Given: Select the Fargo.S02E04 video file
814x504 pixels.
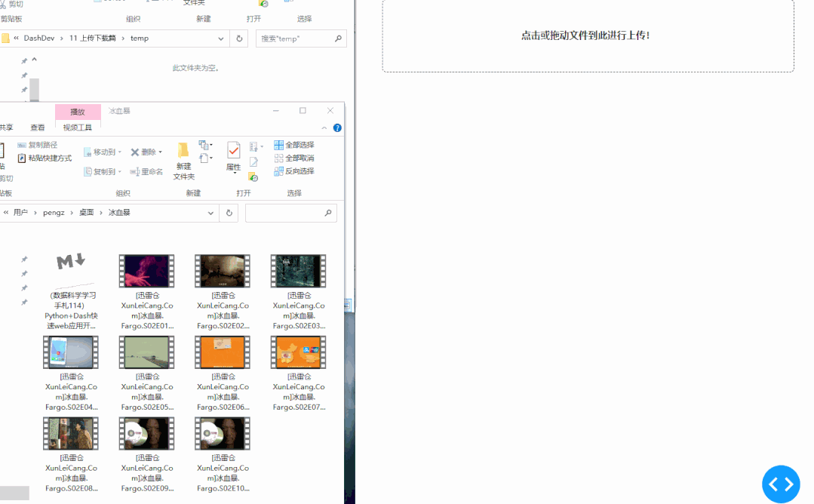Looking at the screenshot, I should click(71, 373).
